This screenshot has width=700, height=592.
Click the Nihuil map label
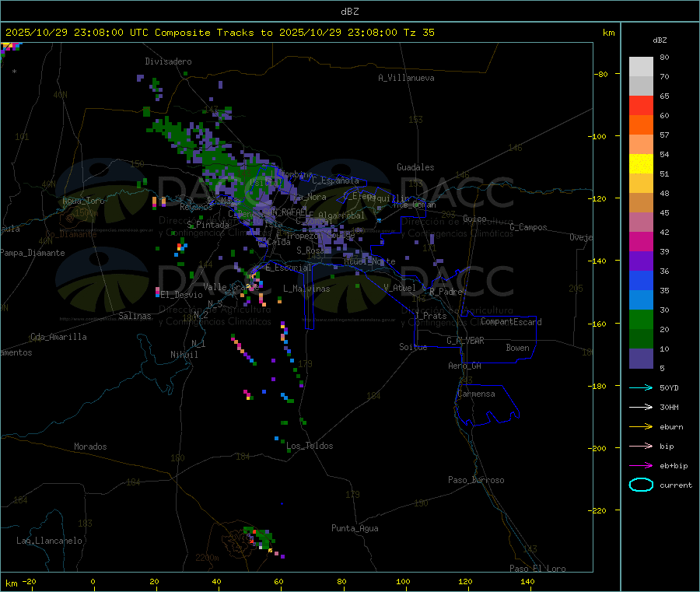(184, 355)
